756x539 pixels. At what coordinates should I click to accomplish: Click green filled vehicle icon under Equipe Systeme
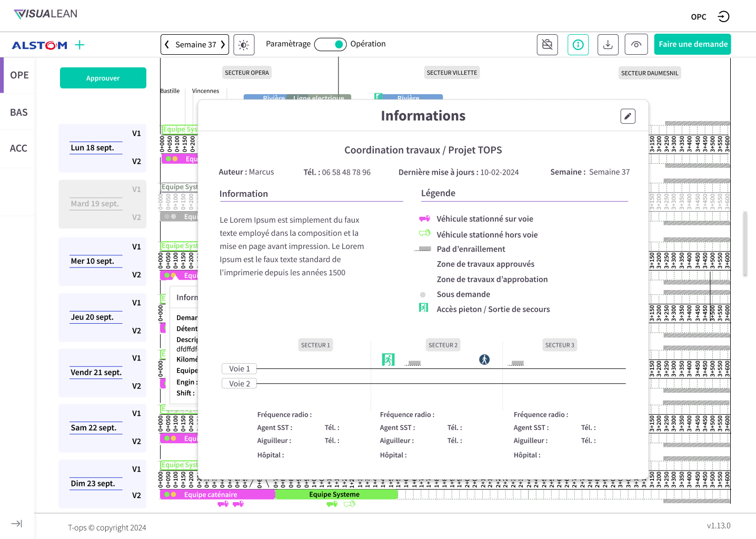[x=332, y=504]
